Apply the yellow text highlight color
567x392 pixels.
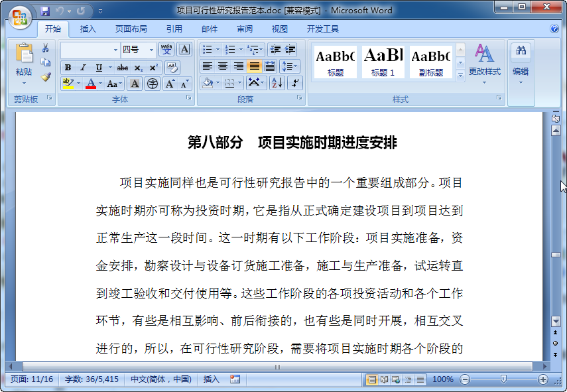click(68, 84)
